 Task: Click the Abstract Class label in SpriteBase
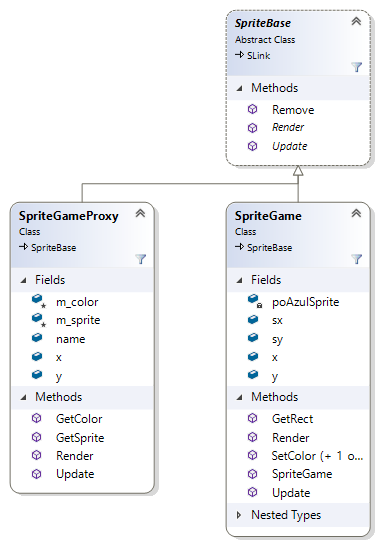265,40
